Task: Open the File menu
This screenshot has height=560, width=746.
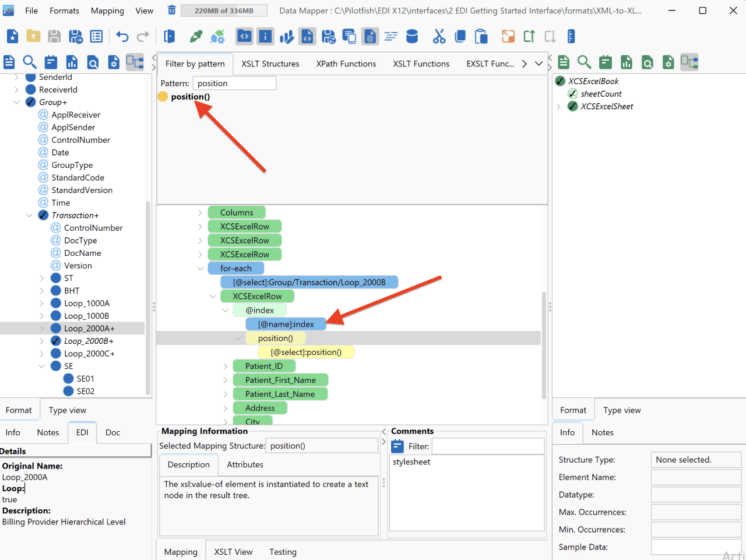Action: [31, 10]
